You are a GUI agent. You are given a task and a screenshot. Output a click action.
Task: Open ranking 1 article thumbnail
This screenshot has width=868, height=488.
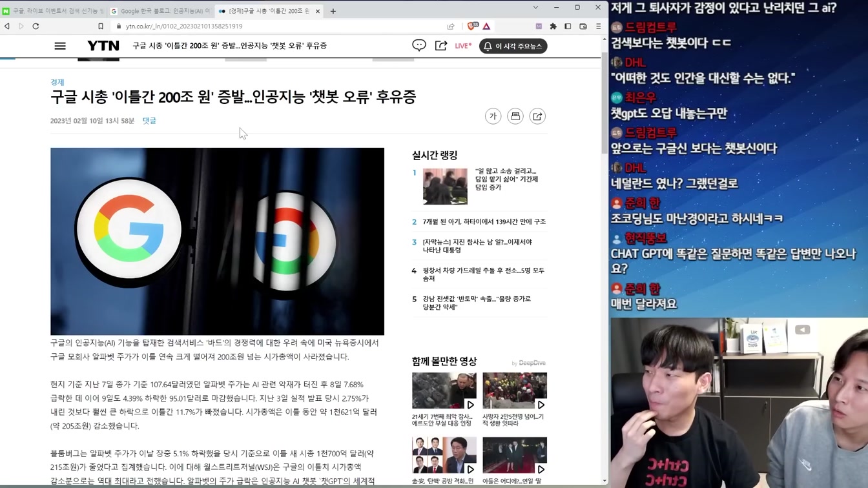coord(445,187)
